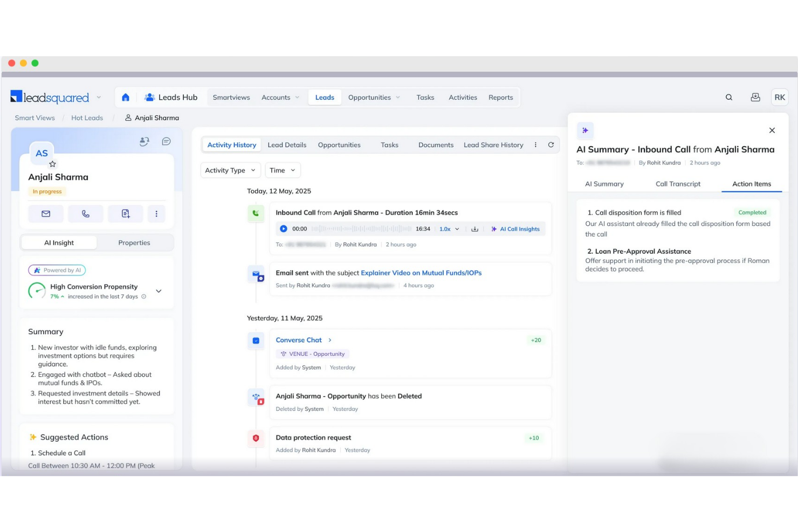Click the AI Call Insights sparkle button
The image size is (798, 532).
[x=515, y=229]
